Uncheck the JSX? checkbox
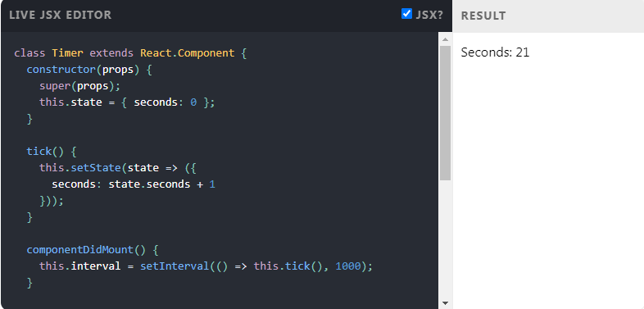The width and height of the screenshot is (644, 309). (x=406, y=14)
